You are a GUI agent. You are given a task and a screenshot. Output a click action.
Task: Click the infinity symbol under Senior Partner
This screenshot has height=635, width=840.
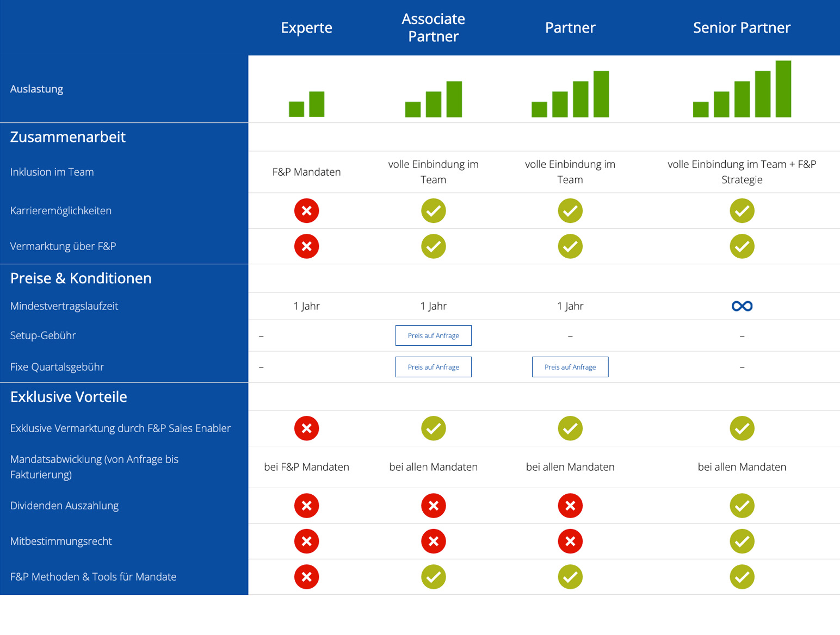742,306
